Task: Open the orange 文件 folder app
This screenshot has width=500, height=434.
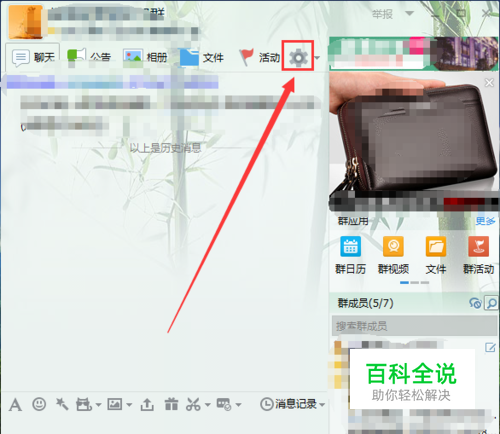Action: [x=436, y=255]
